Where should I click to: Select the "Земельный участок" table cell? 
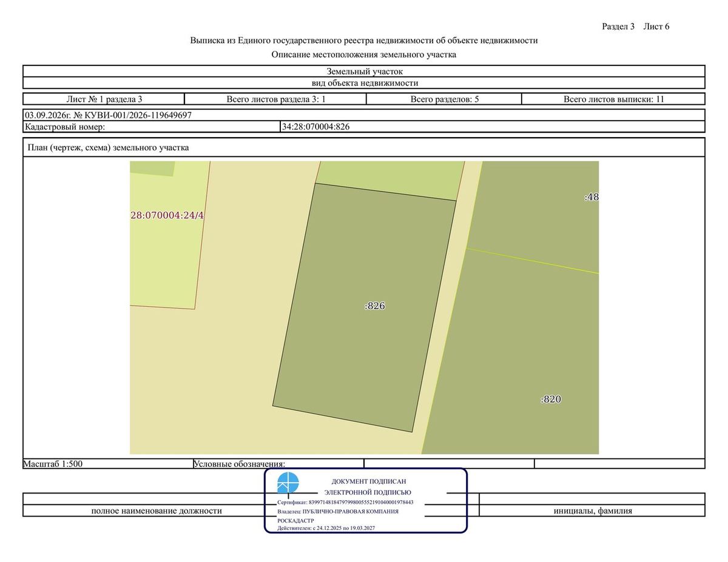364,72
